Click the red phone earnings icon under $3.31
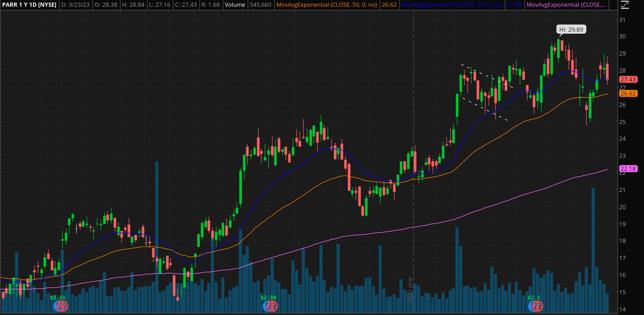Image resolution: width=644 pixels, height=315 pixels. [x=62, y=306]
